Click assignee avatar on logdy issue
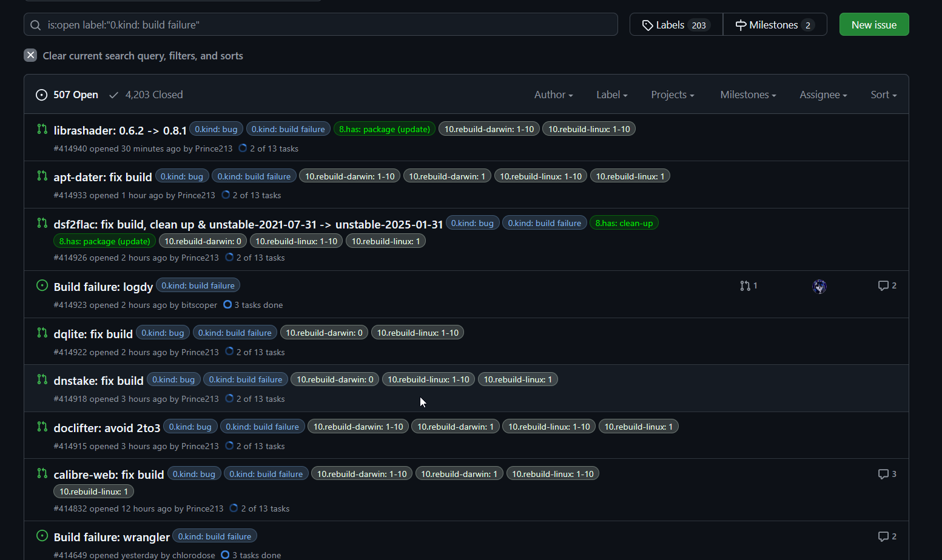Viewport: 942px width, 560px height. coord(819,287)
